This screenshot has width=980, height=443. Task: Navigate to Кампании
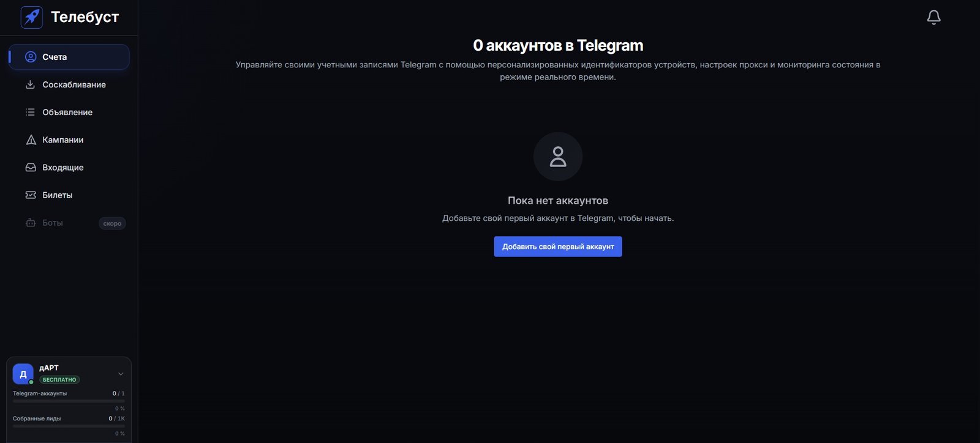[x=69, y=140]
